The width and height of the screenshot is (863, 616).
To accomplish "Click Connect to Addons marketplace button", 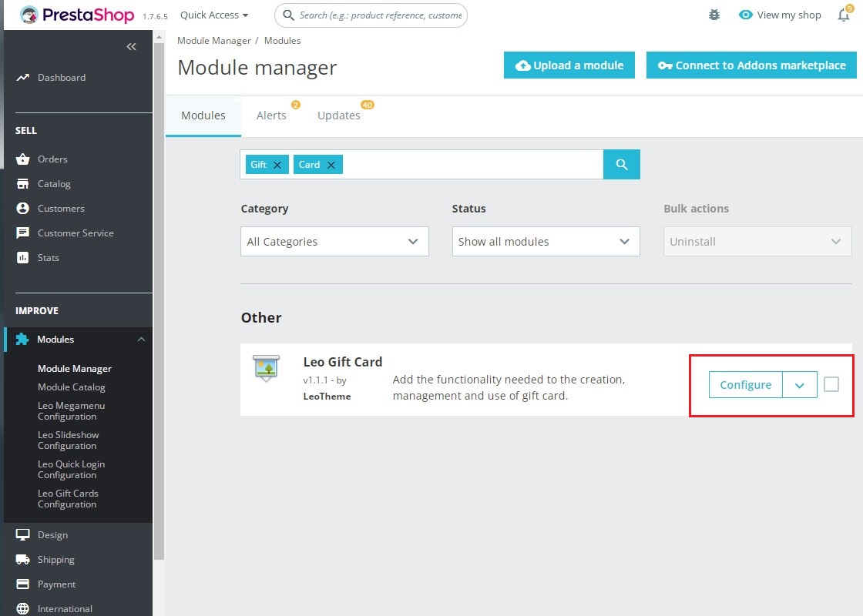I will [751, 65].
